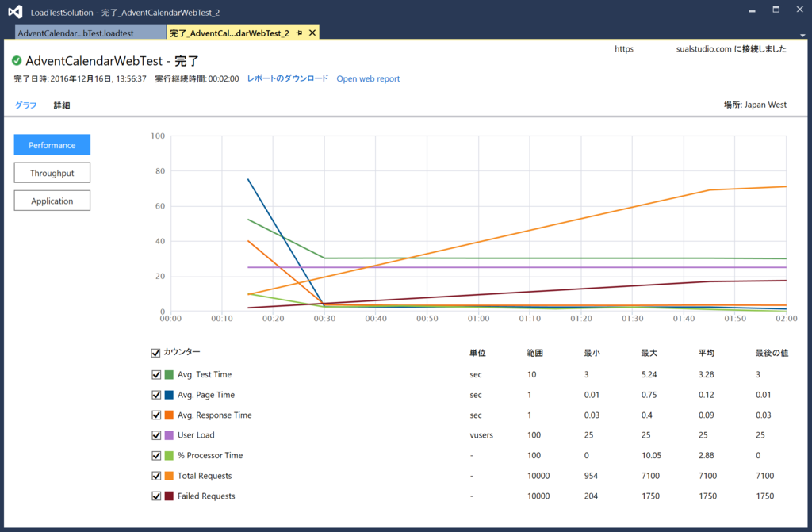Viewport: 812px width, 532px height.
Task: Click the 10.05 max value for % Processor Time
Action: tap(652, 455)
